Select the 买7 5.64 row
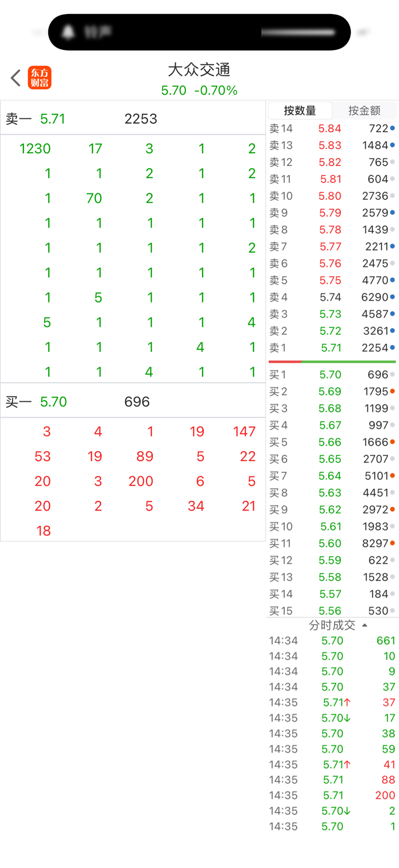The width and height of the screenshot is (399, 868). tap(332, 476)
